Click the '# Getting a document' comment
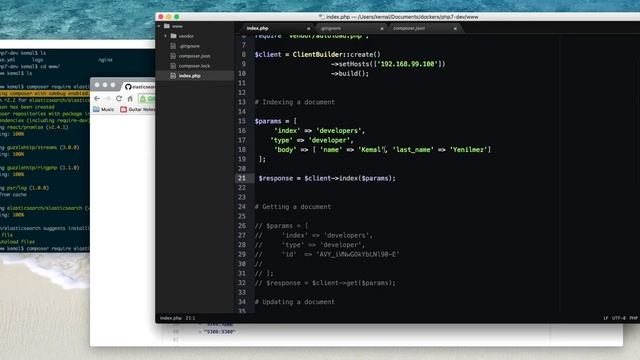The width and height of the screenshot is (640, 360). [x=293, y=207]
